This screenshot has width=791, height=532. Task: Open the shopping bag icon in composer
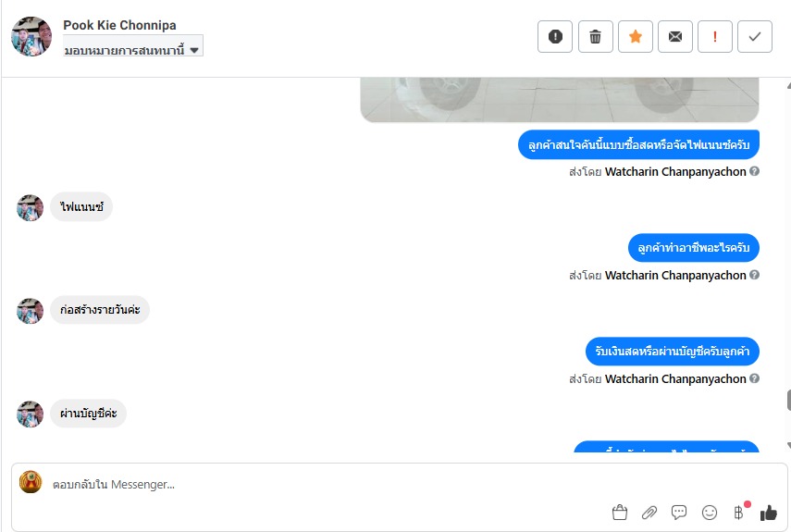[x=620, y=513]
